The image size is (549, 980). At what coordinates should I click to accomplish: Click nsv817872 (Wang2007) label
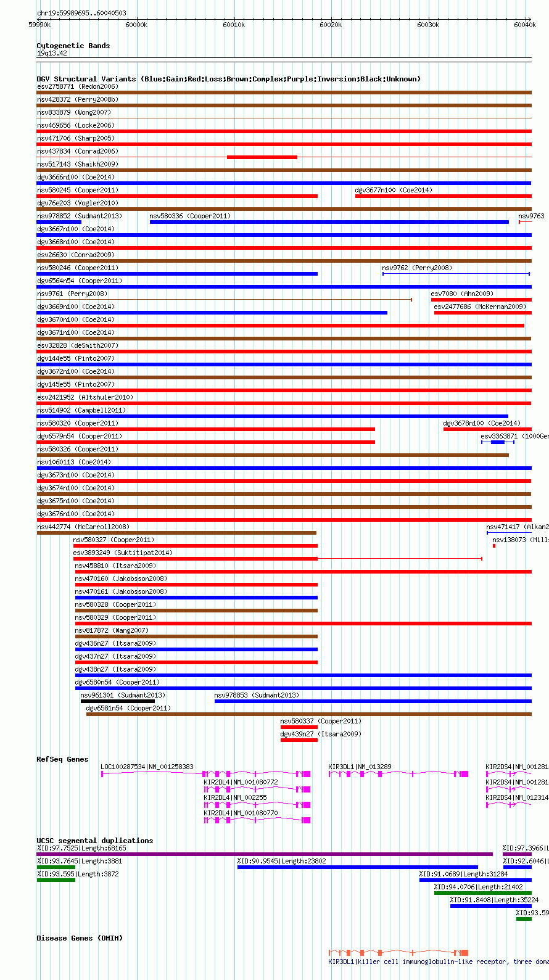[x=112, y=630]
